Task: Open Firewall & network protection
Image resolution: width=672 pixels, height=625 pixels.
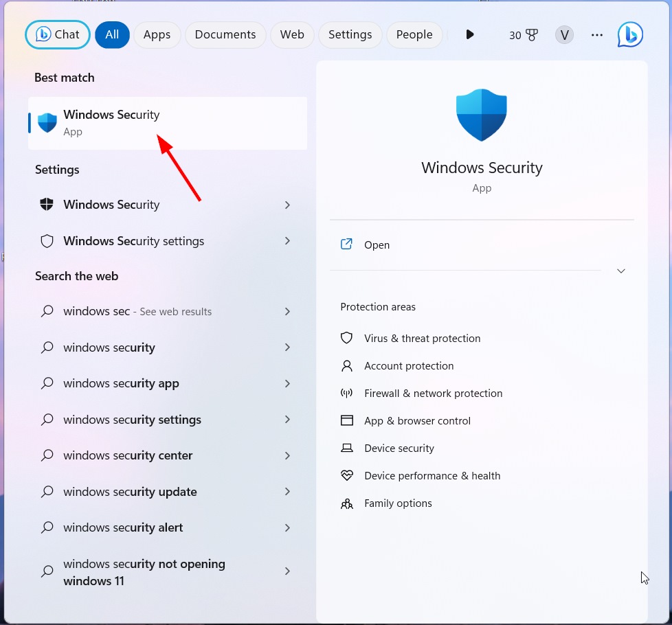Action: [434, 394]
